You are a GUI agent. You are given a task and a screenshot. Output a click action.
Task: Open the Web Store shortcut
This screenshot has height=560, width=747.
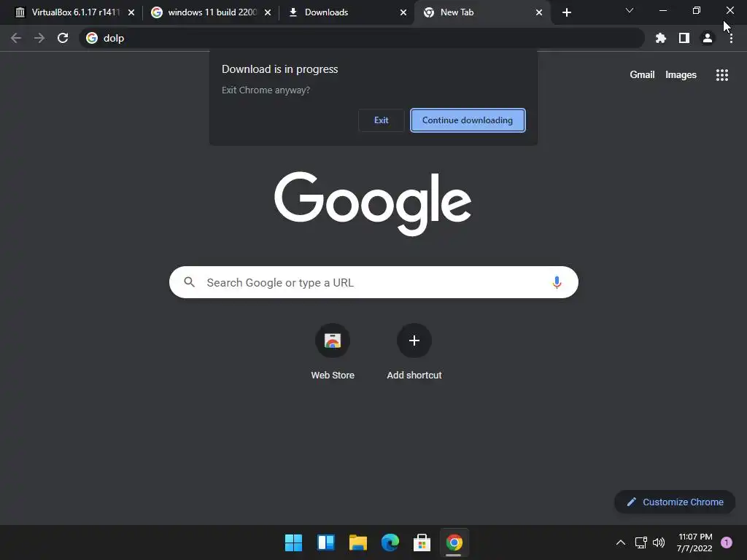[x=333, y=351]
